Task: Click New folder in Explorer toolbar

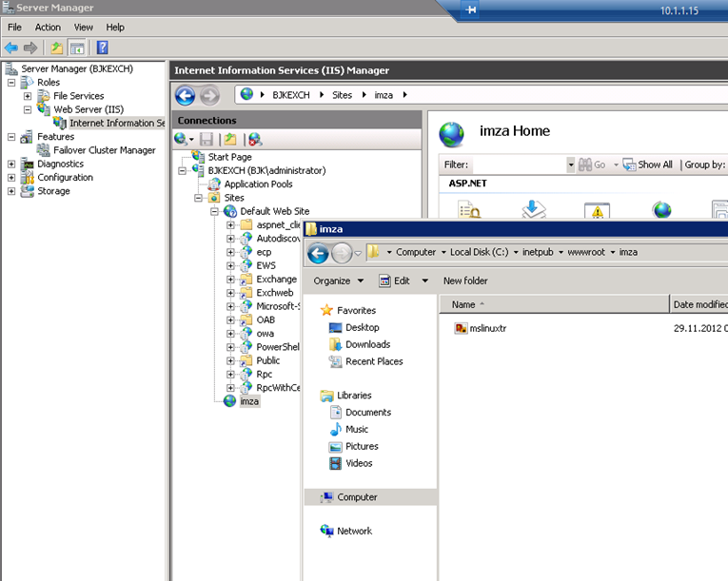Action: click(465, 281)
